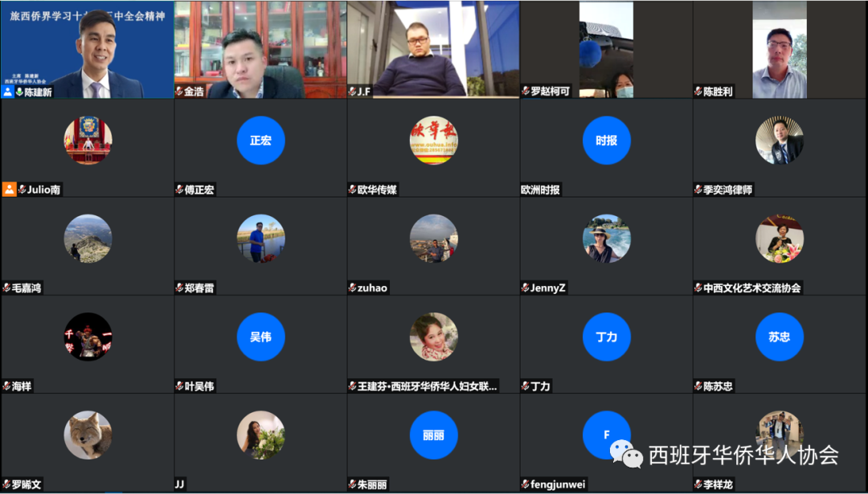The width and height of the screenshot is (868, 494).
Task: Click the muted mic icon beside 傅正宏
Action: point(179,190)
